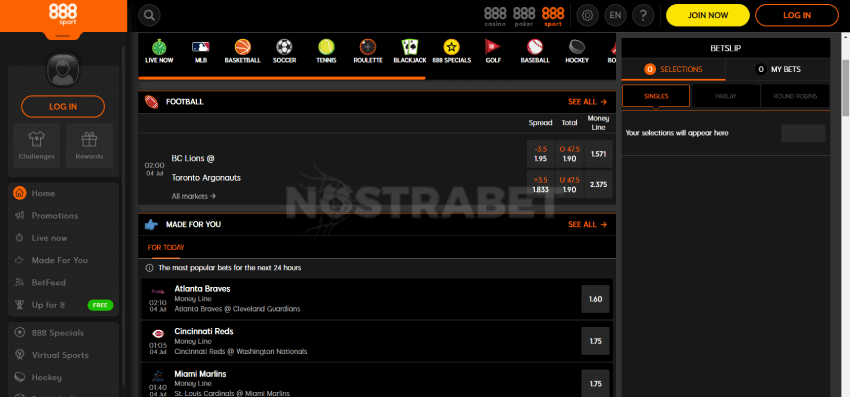Open MLB sport category

pyautogui.click(x=201, y=52)
